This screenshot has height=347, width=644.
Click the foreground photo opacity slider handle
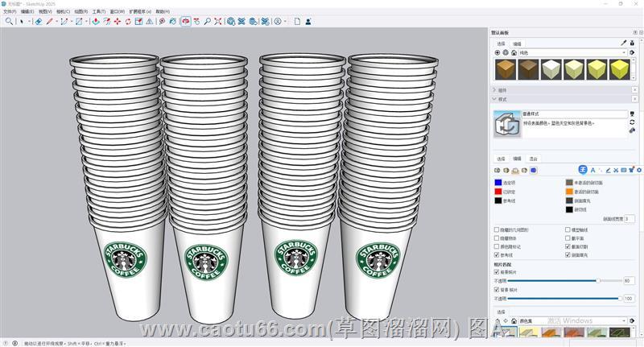598,280
